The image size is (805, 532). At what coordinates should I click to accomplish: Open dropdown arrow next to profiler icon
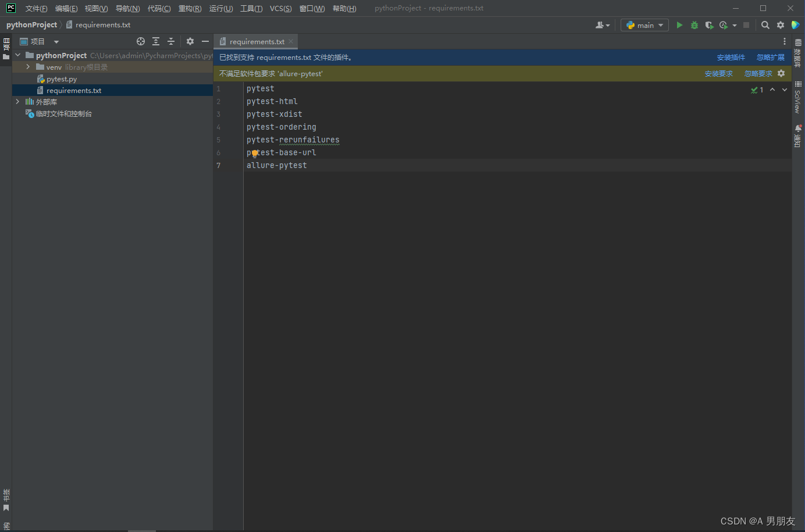point(735,25)
